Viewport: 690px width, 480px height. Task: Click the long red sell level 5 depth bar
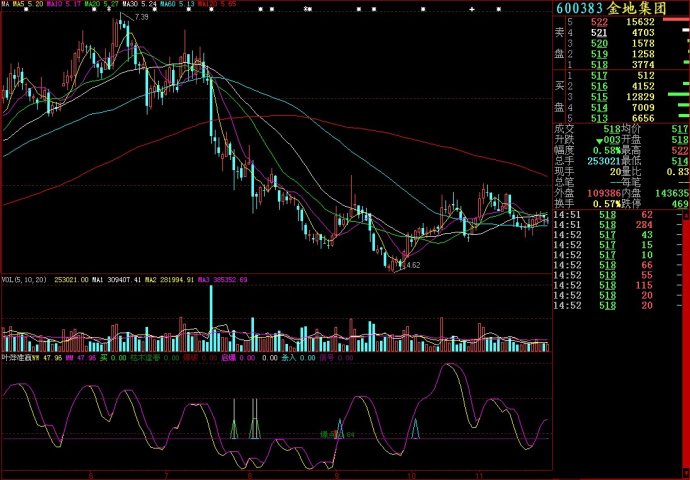click(675, 19)
